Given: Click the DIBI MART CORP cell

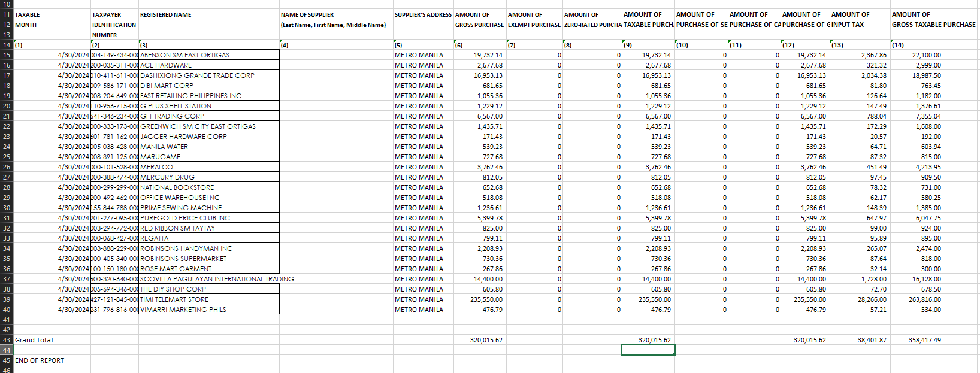Looking at the screenshot, I should tap(209, 86).
